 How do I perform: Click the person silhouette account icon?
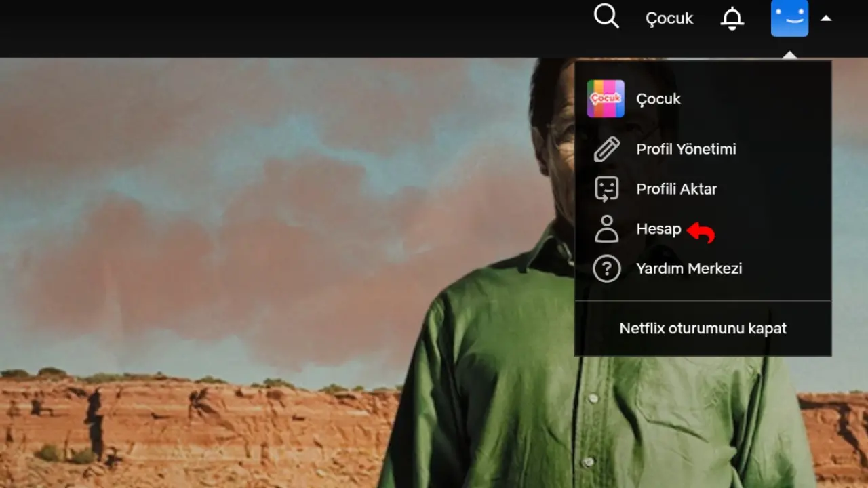click(606, 229)
